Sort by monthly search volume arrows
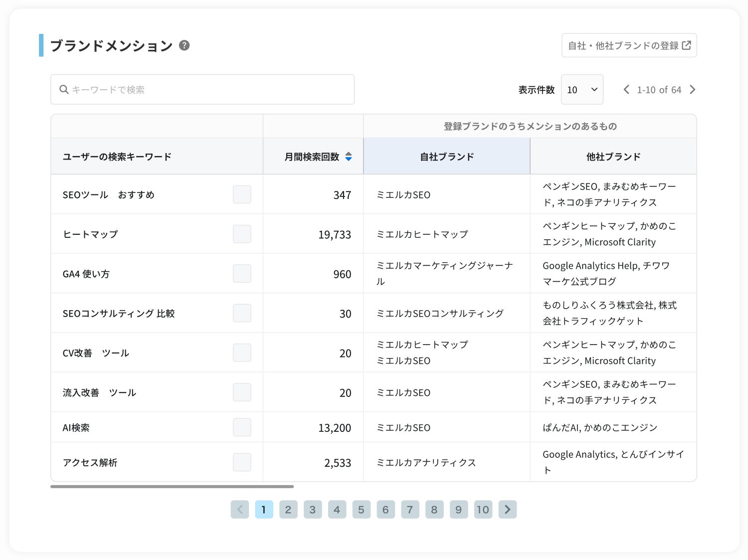748x560 pixels. 349,157
